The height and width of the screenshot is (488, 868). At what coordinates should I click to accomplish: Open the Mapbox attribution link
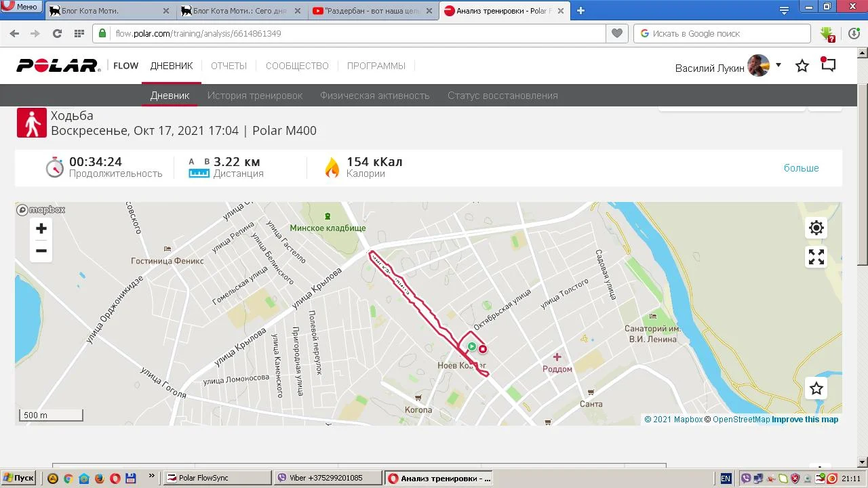pyautogui.click(x=673, y=420)
